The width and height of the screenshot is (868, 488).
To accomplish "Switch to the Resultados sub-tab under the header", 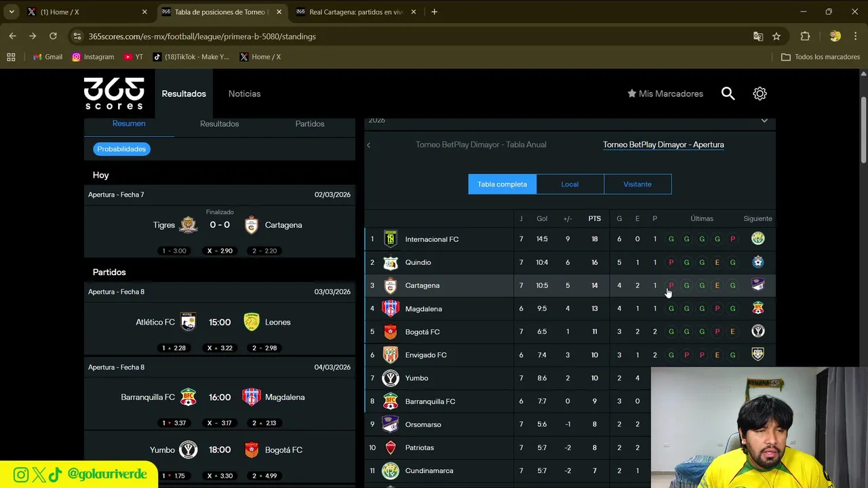I will (219, 124).
